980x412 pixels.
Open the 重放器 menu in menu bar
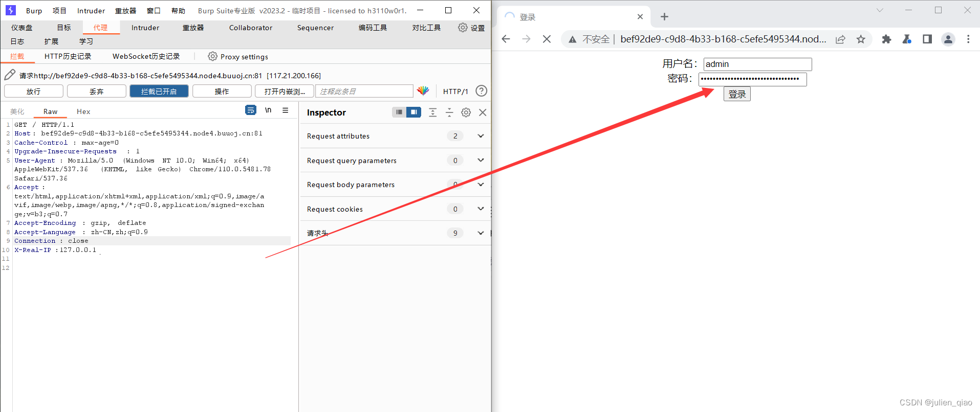pos(125,11)
